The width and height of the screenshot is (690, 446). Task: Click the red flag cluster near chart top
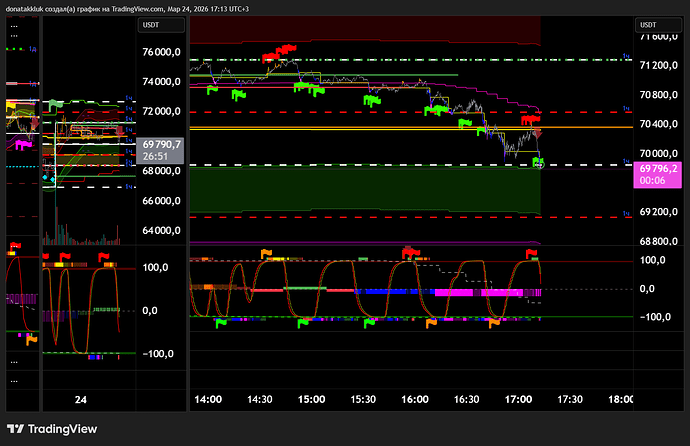pos(282,50)
